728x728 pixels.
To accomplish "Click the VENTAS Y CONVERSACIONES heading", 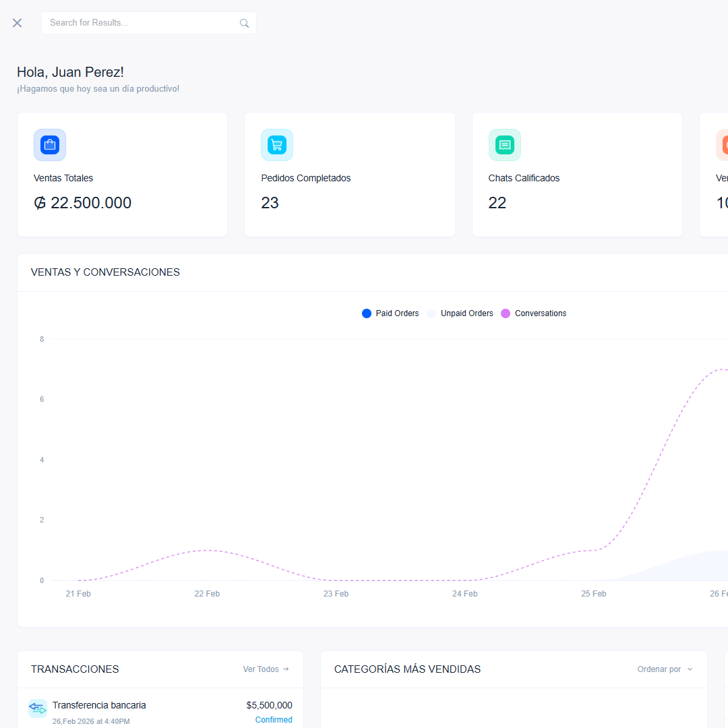I will (105, 272).
